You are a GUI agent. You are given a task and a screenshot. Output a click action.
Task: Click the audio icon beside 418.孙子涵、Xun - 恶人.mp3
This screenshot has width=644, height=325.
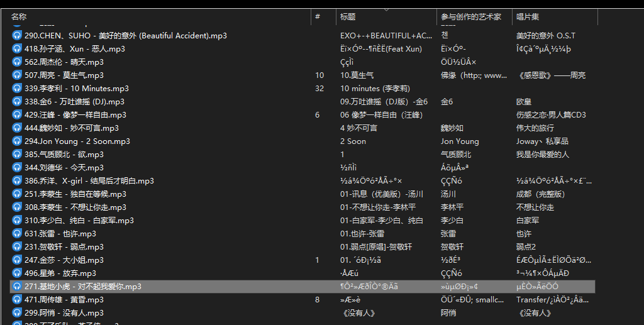[17, 49]
